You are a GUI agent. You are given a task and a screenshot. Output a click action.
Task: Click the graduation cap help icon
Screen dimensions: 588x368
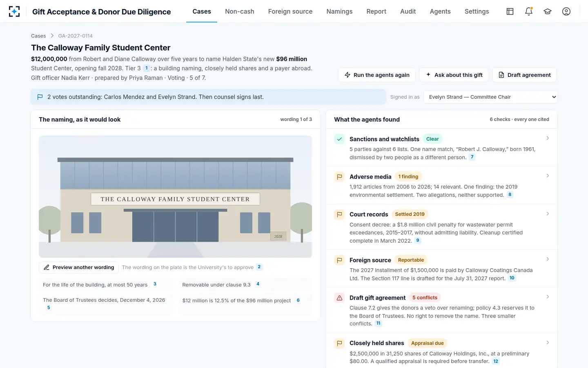548,11
